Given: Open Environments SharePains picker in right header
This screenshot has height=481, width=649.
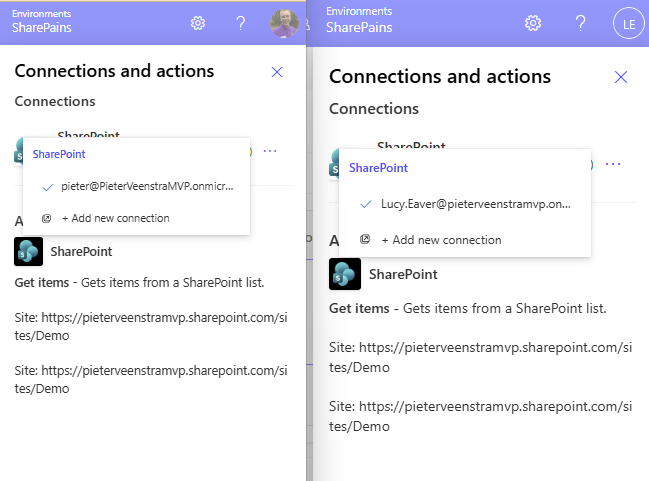Looking at the screenshot, I should (x=359, y=20).
